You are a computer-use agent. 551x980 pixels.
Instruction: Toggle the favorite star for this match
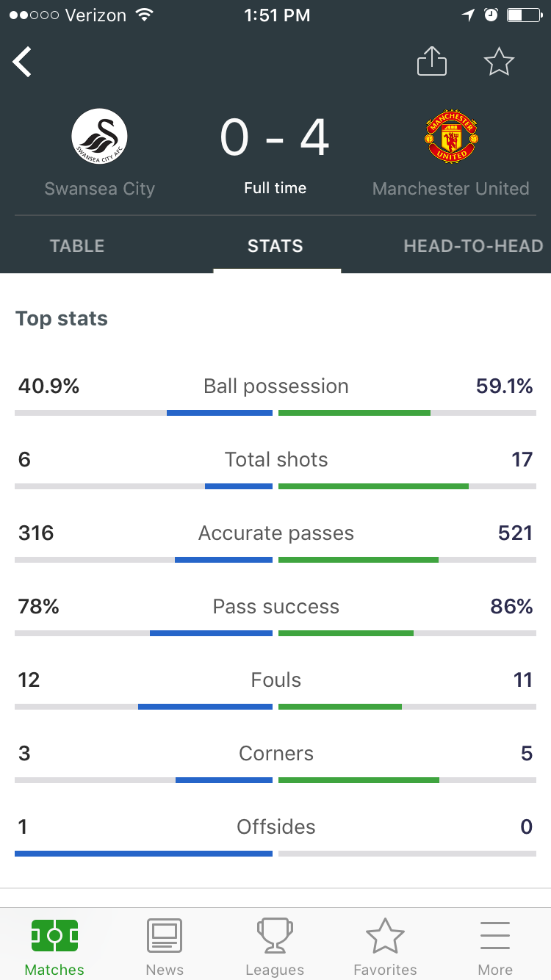tap(500, 62)
